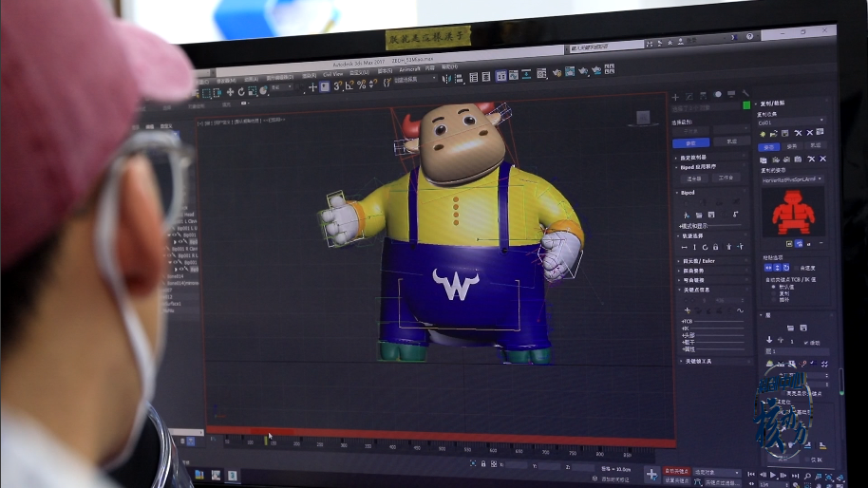Screen dimensions: 868x488
Task: Open the Curve Editor from toolbar
Action: (513, 75)
